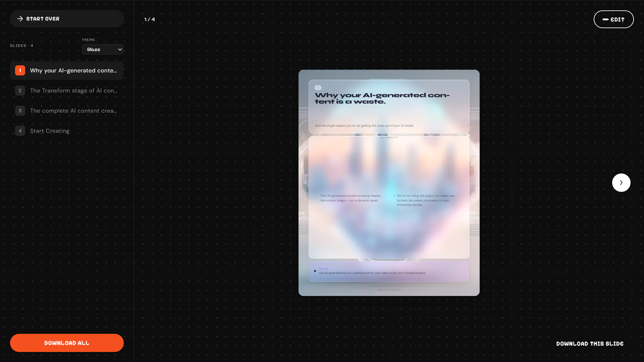Click the slide title Why your AI-generated content
The image size is (644, 362).
point(382,98)
